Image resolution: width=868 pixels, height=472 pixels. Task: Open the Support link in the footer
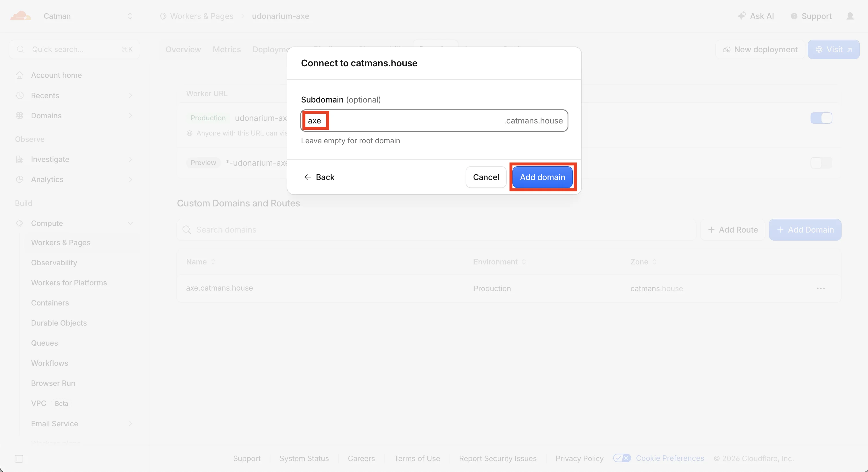click(247, 458)
